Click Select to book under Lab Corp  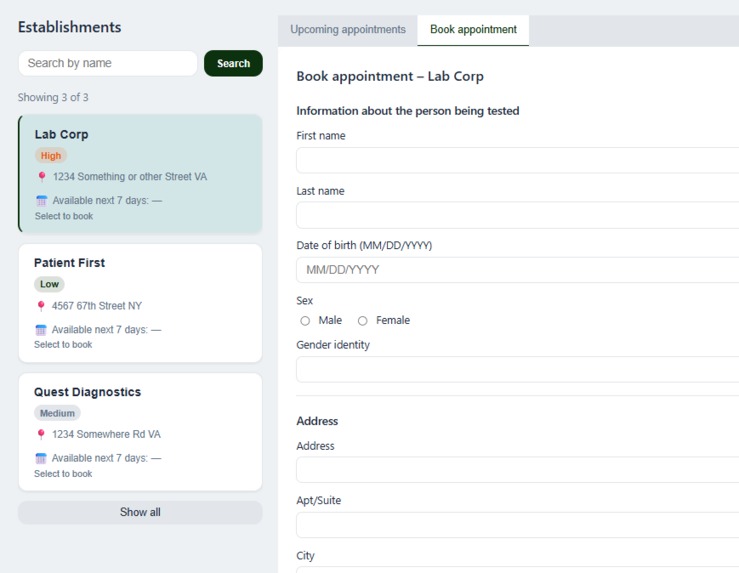coord(64,216)
